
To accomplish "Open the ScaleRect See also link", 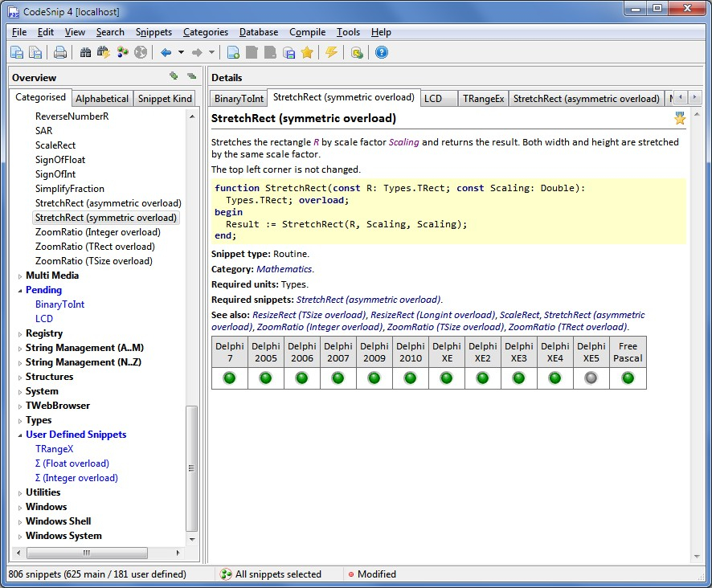I will pyautogui.click(x=519, y=315).
